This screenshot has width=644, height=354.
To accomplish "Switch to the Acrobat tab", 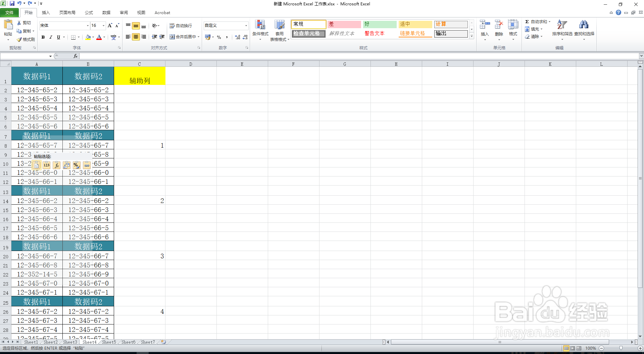I will coord(162,13).
